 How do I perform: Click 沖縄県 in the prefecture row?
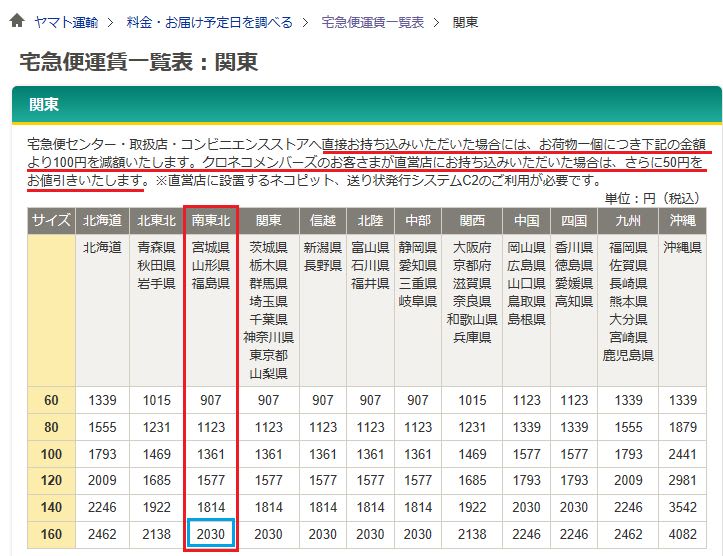683,248
